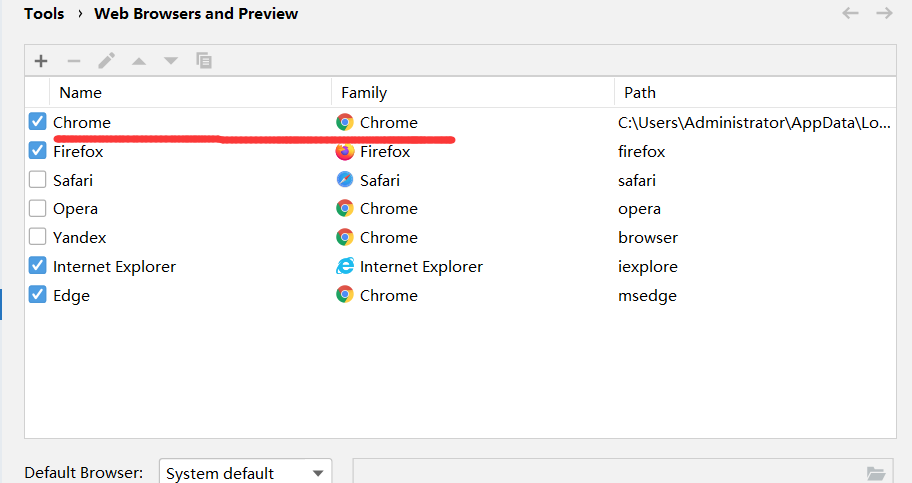
Task: Move browser down with down arrow
Action: pyautogui.click(x=171, y=61)
